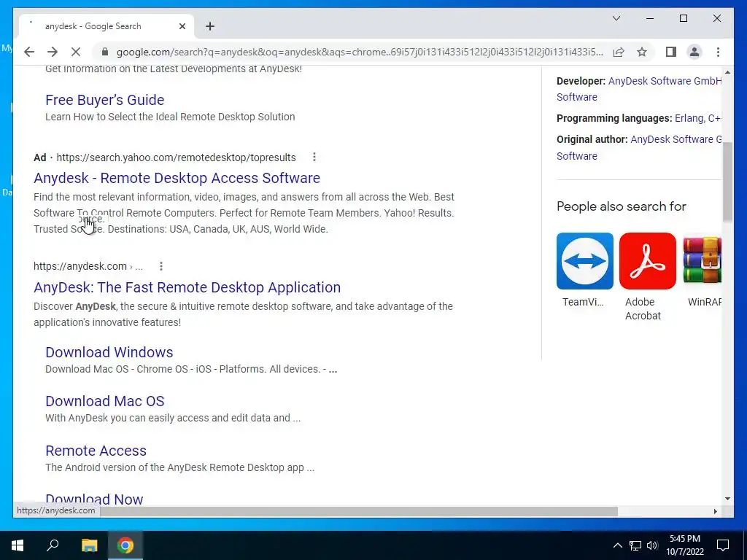The height and width of the screenshot is (560, 747).
Task: Click the padlock site info icon
Action: (105, 52)
